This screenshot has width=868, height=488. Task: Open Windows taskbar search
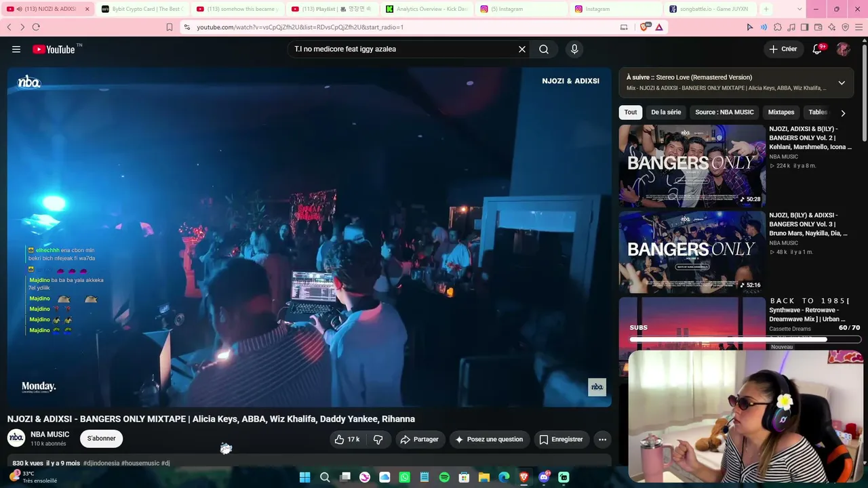tap(325, 477)
